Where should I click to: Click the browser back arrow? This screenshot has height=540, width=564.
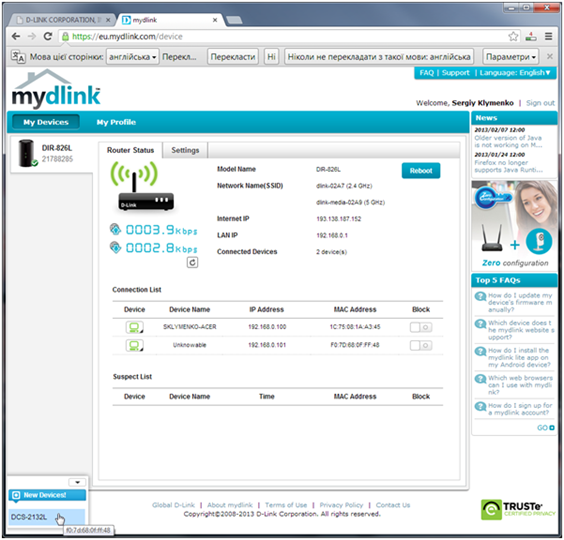[x=16, y=36]
